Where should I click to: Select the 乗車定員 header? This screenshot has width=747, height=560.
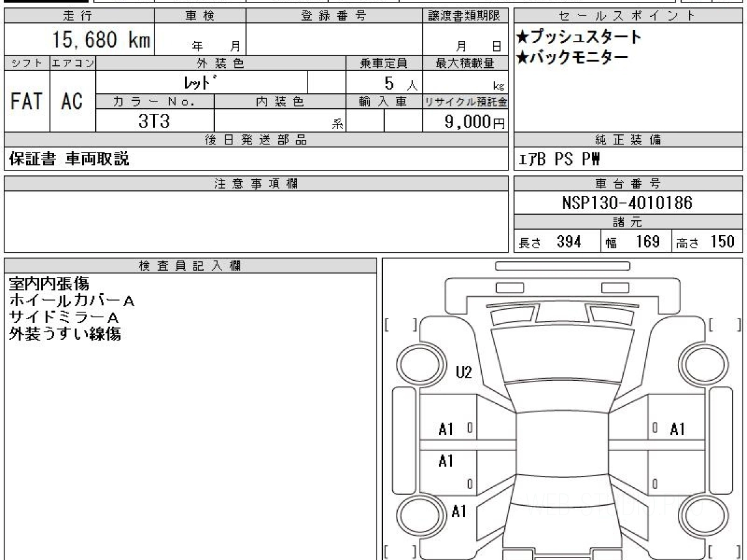(x=384, y=63)
